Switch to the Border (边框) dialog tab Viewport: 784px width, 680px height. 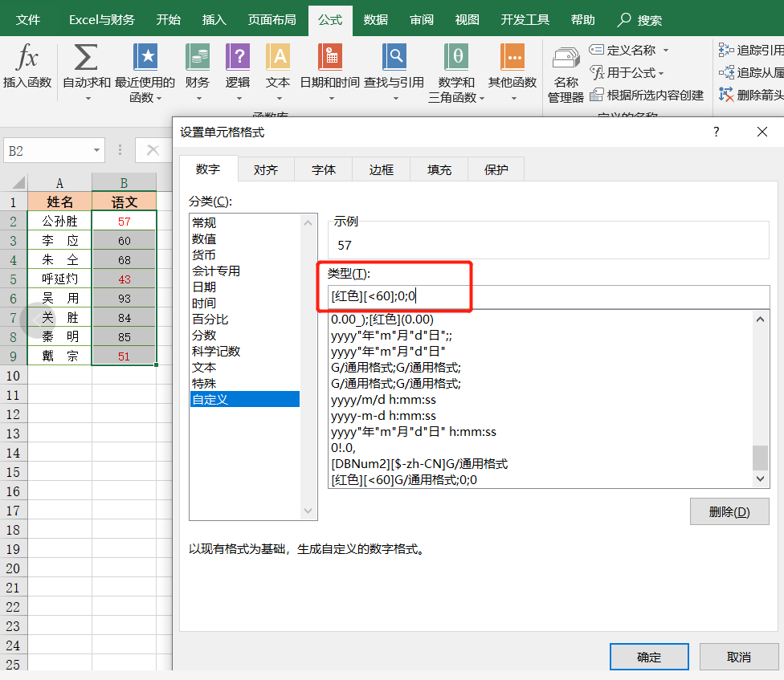pos(381,170)
